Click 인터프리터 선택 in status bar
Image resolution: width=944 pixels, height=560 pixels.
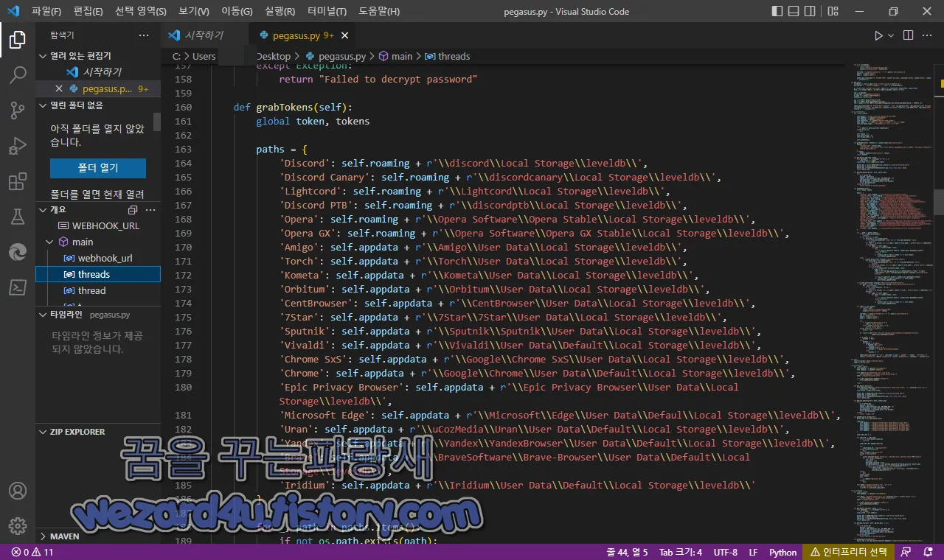849,552
